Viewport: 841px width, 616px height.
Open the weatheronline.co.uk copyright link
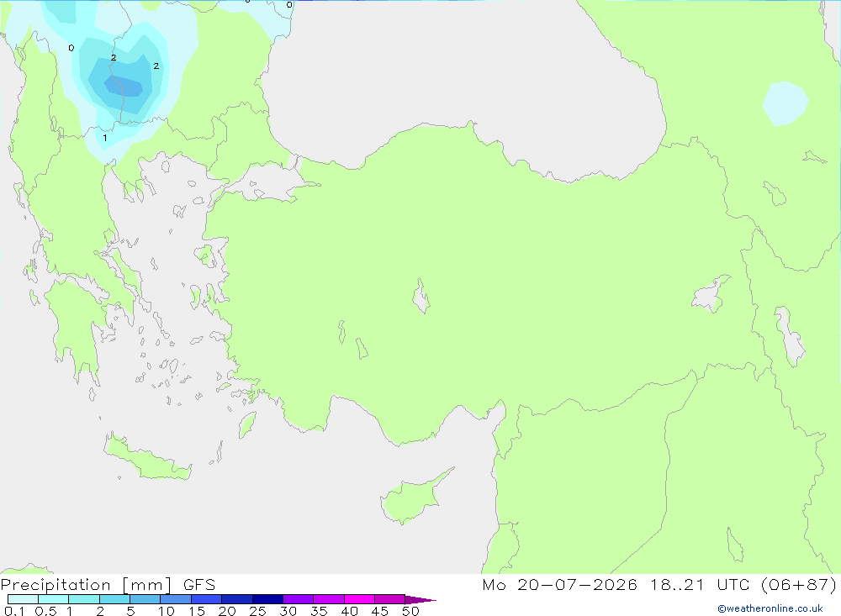[x=770, y=608]
